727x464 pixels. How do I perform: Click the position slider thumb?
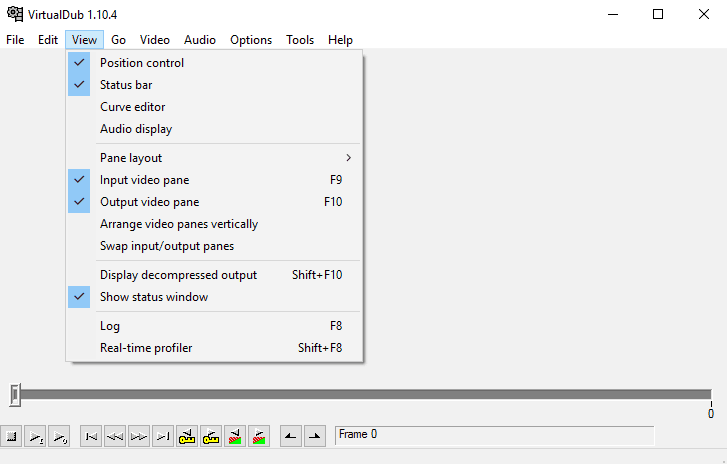click(x=15, y=395)
